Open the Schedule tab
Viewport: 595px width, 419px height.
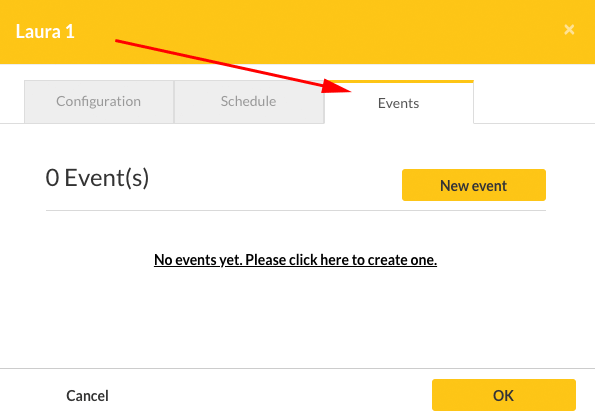point(249,102)
